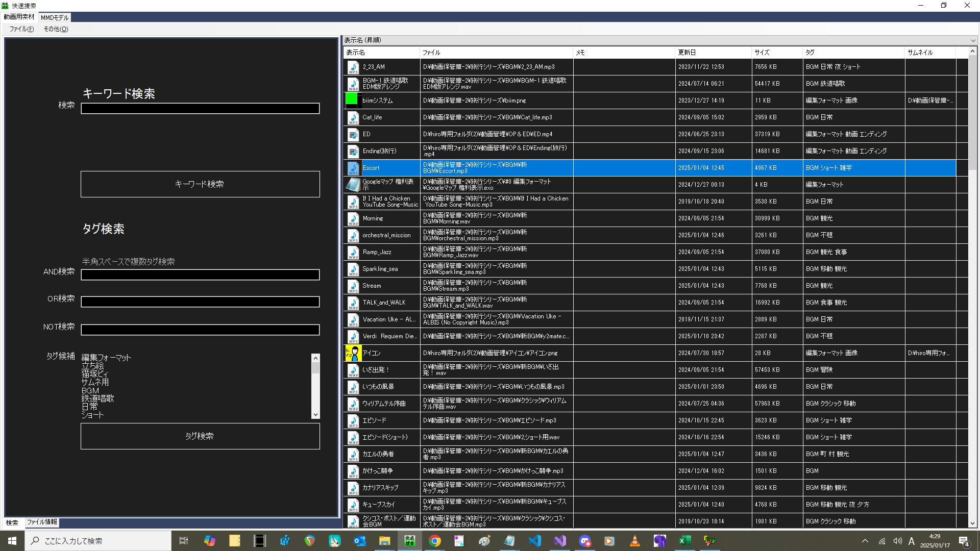
Task: Click the Googleマップ 権利表示 file icon
Action: click(x=353, y=185)
